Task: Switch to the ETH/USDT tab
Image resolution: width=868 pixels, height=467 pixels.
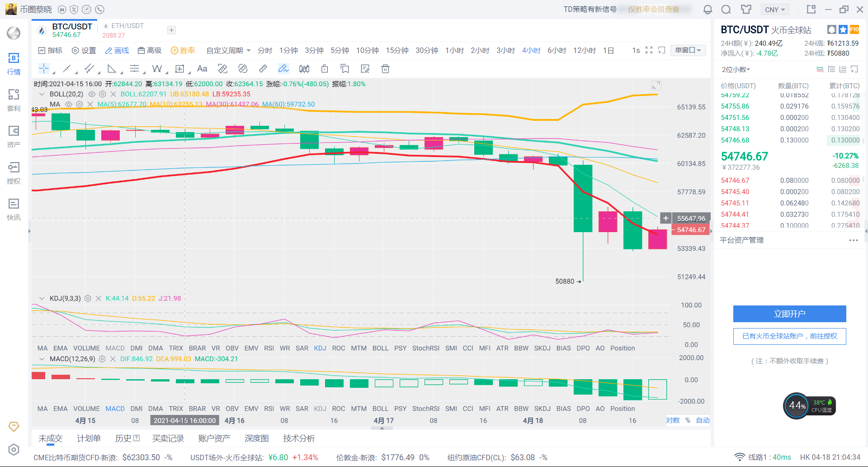Action: [123, 30]
